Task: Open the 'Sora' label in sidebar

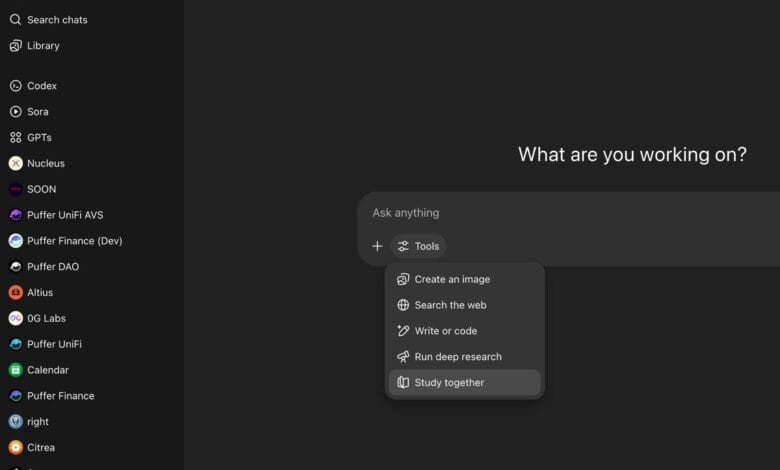Action: pyautogui.click(x=38, y=112)
